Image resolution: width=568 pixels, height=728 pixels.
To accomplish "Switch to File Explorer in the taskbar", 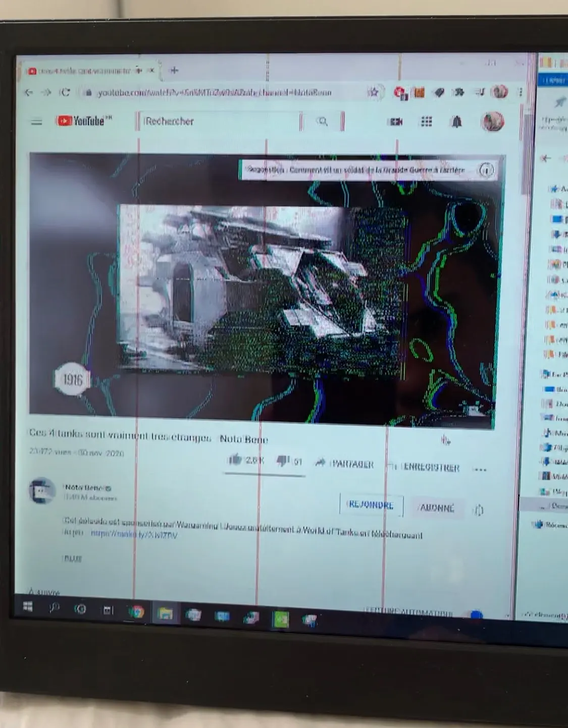I will pyautogui.click(x=165, y=613).
